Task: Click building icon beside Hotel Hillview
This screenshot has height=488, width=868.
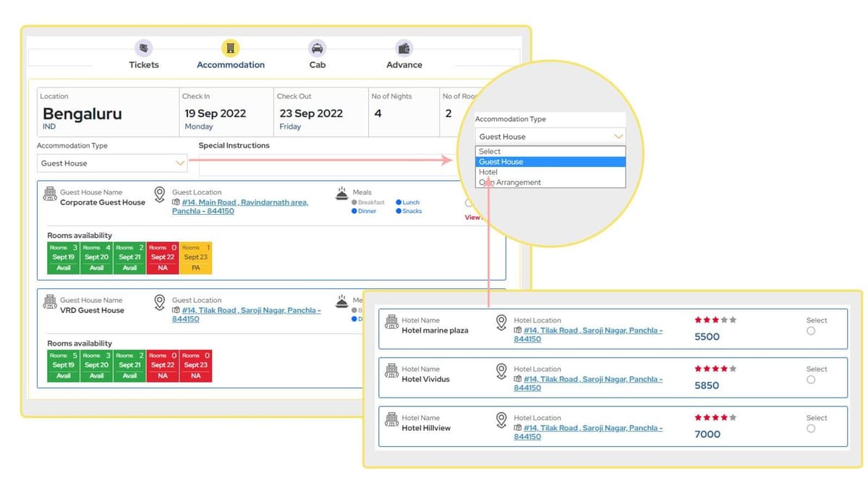Action: click(x=392, y=419)
